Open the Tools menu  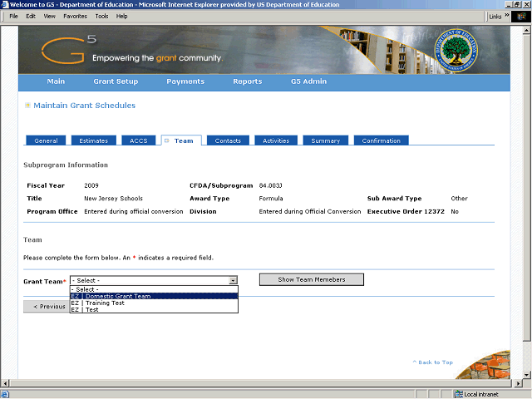[x=101, y=16]
